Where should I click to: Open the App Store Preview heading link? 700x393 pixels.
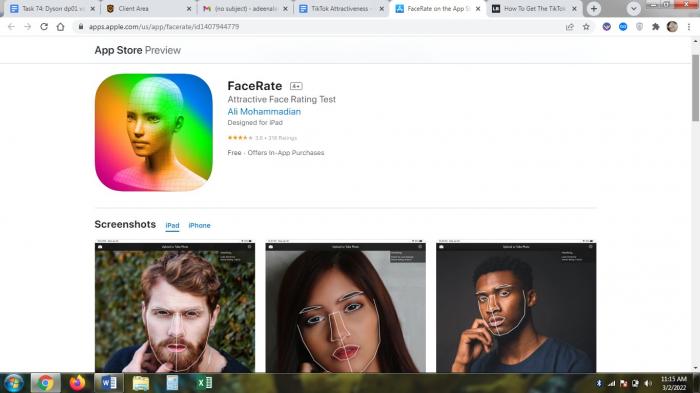[138, 50]
